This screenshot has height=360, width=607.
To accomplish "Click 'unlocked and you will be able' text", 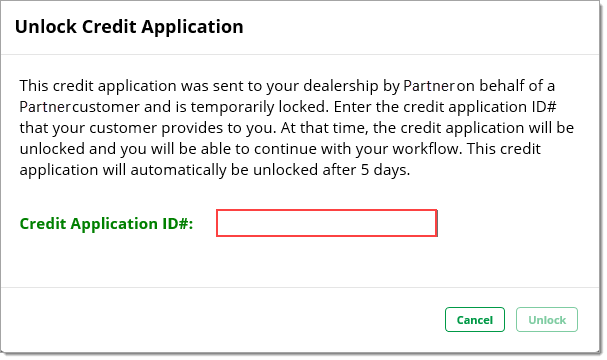I will tap(126, 149).
